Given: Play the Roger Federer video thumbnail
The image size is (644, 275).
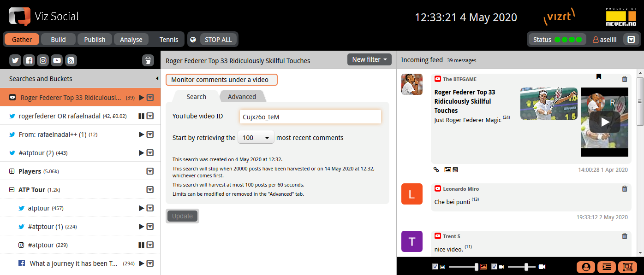Looking at the screenshot, I should (x=605, y=122).
